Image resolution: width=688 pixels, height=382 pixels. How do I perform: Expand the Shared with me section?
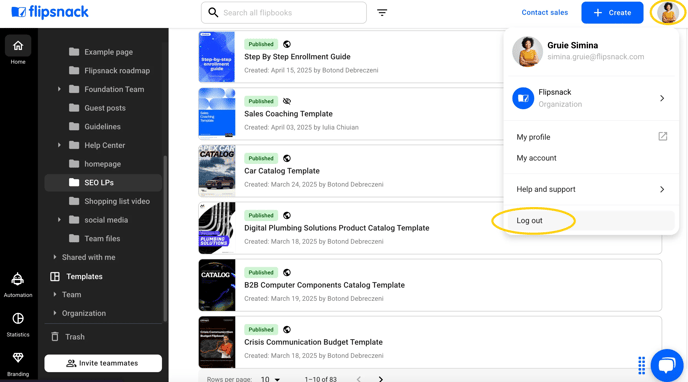click(54, 257)
